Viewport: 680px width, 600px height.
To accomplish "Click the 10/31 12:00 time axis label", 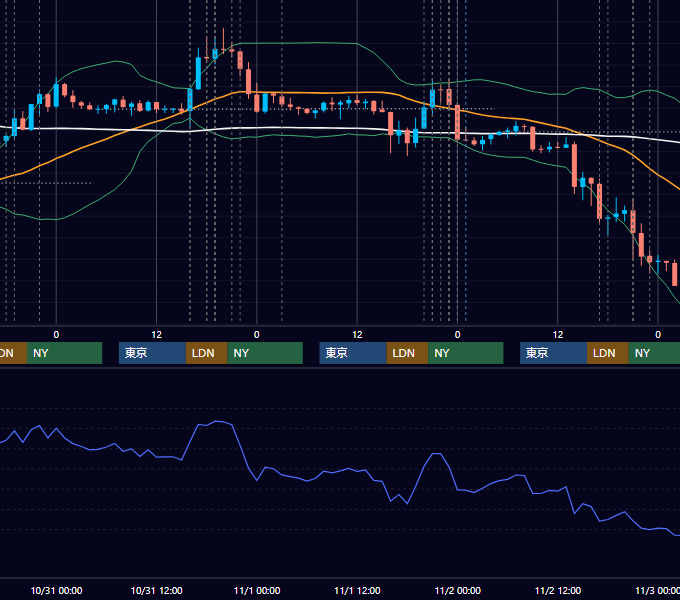I will coord(157,590).
